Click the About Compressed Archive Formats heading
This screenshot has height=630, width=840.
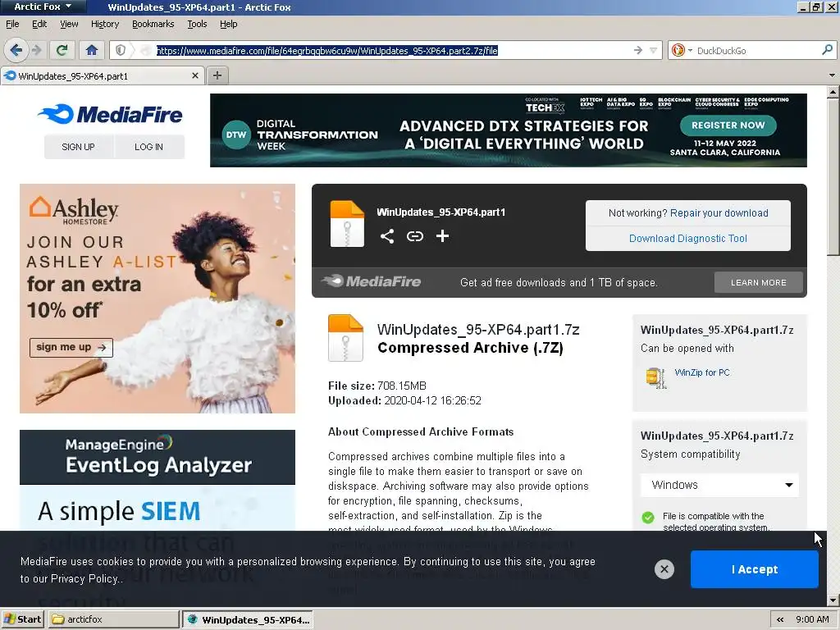pos(421,431)
